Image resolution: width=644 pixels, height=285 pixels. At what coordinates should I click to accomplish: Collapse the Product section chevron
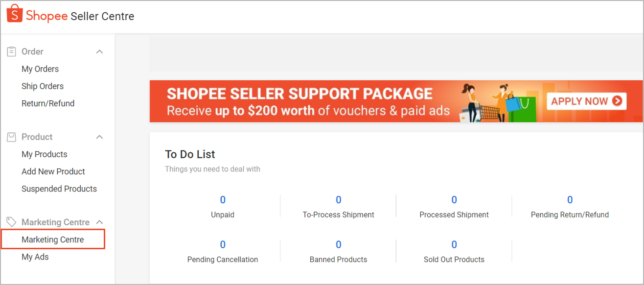tap(99, 137)
